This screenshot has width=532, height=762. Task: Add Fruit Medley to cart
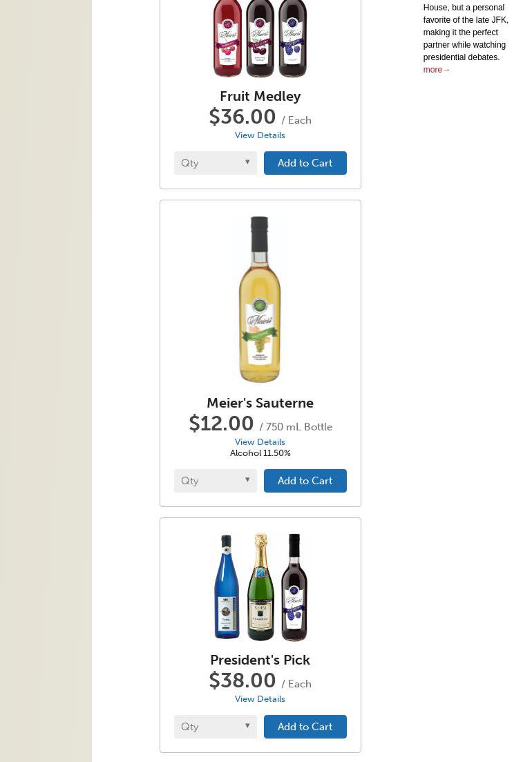pos(305,163)
